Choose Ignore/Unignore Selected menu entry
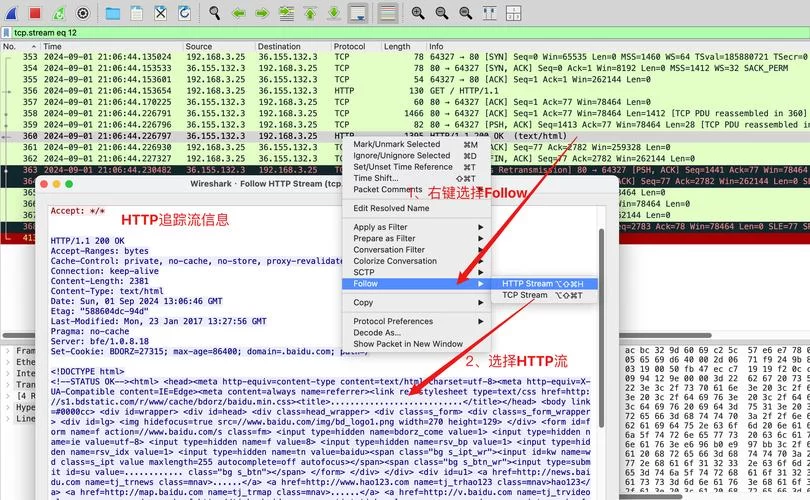810x500 pixels. pos(416,155)
